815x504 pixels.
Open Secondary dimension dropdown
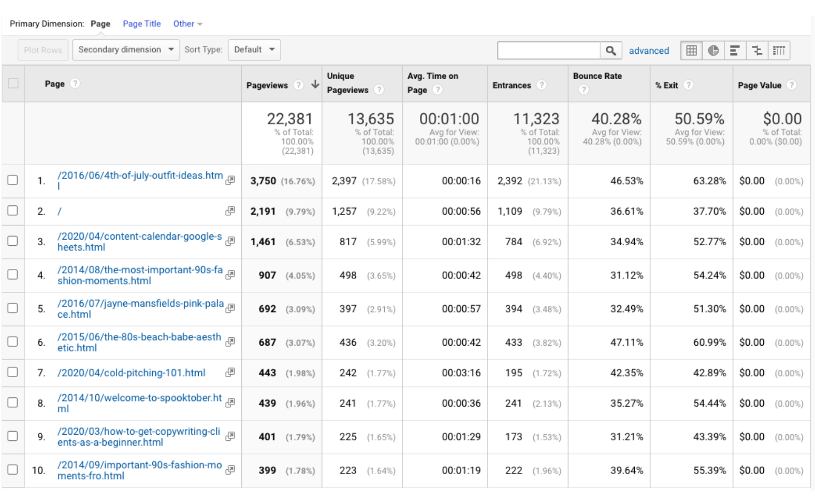click(x=126, y=50)
